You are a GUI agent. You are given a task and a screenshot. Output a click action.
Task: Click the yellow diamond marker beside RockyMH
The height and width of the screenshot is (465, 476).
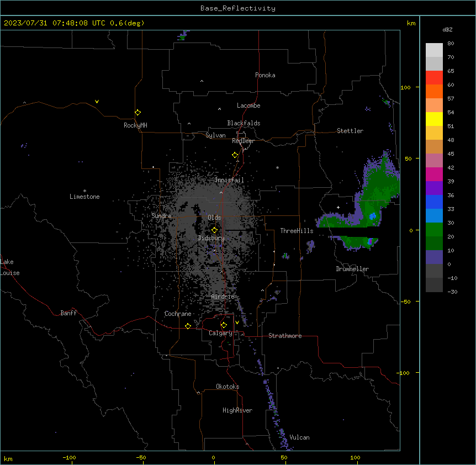(x=138, y=113)
